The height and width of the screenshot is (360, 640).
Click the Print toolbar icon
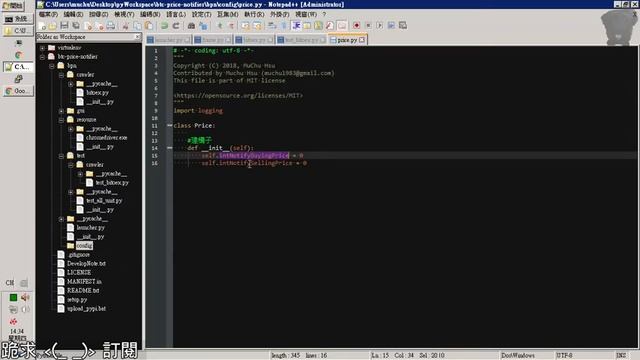click(x=111, y=26)
